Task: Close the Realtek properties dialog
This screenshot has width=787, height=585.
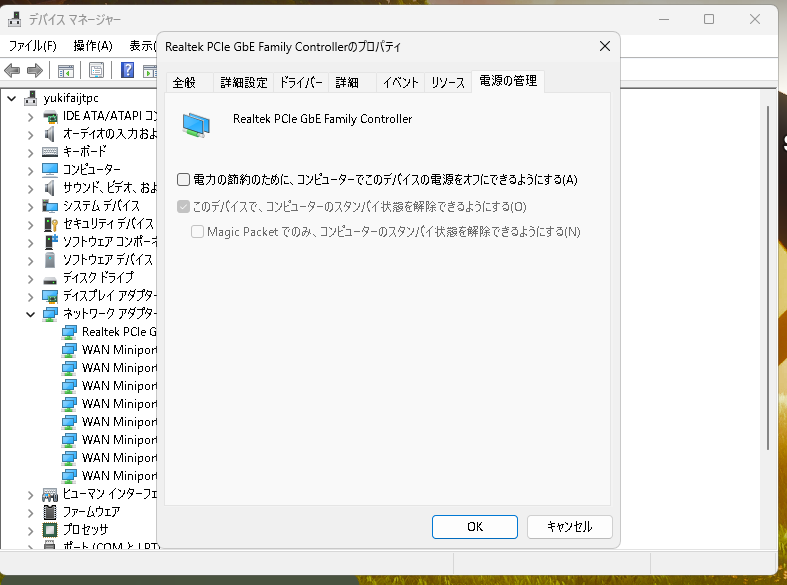Action: click(605, 47)
